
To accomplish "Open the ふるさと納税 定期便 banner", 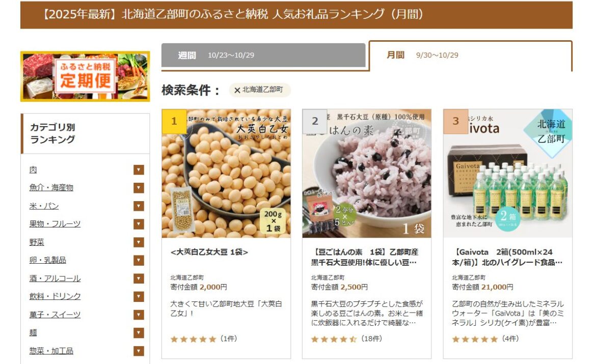I will click(85, 76).
